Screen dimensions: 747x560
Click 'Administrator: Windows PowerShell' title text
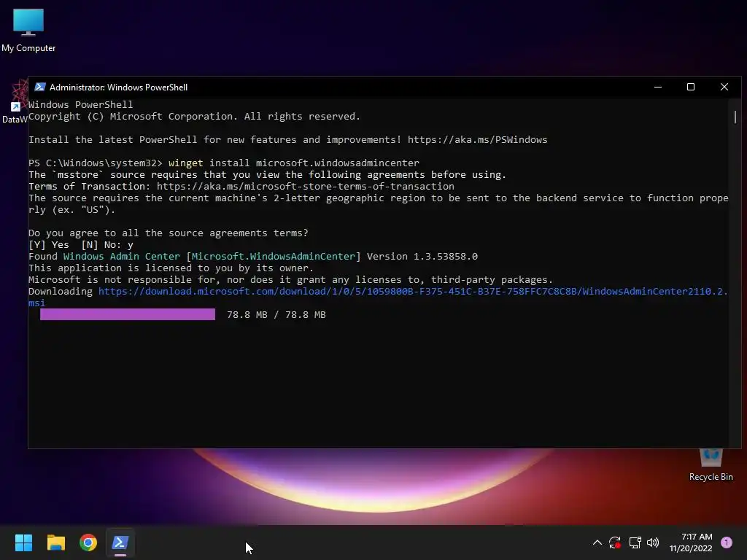point(119,87)
